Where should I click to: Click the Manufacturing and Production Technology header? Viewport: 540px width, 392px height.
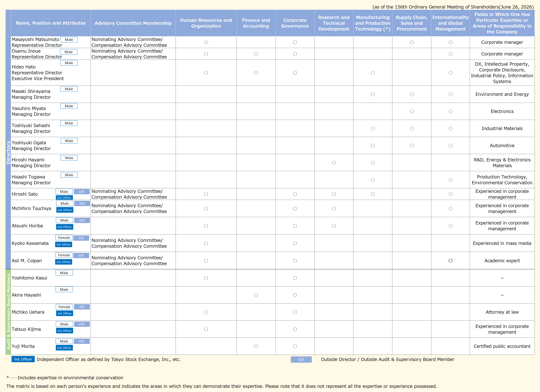click(x=373, y=23)
